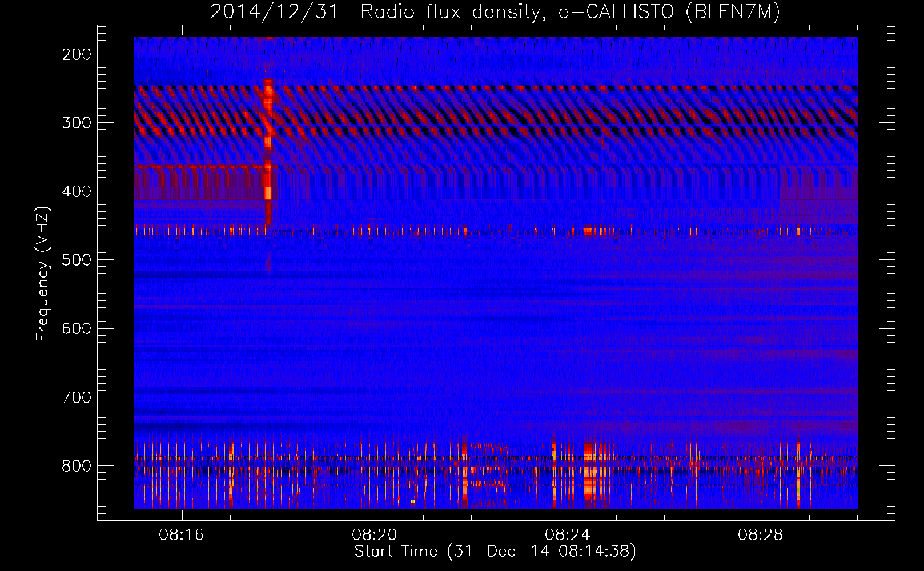Click the 500 frequency tick label
Image resolution: width=924 pixels, height=571 pixels.
[x=77, y=260]
